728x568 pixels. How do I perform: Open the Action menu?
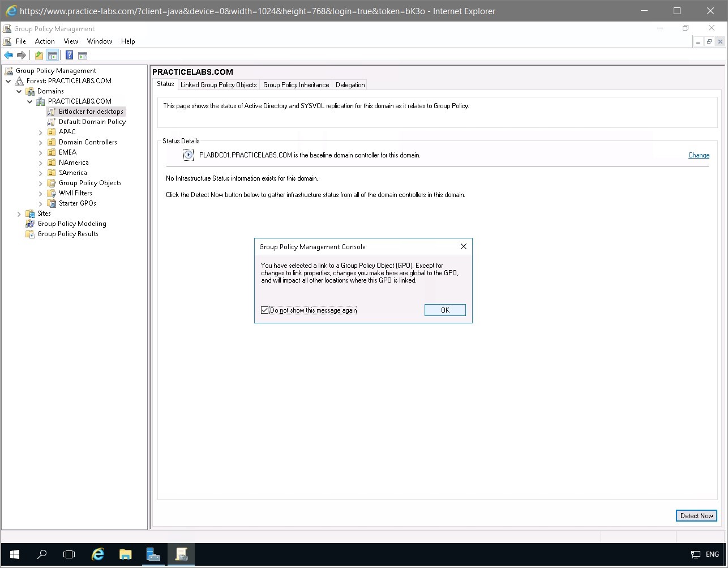[x=44, y=41]
